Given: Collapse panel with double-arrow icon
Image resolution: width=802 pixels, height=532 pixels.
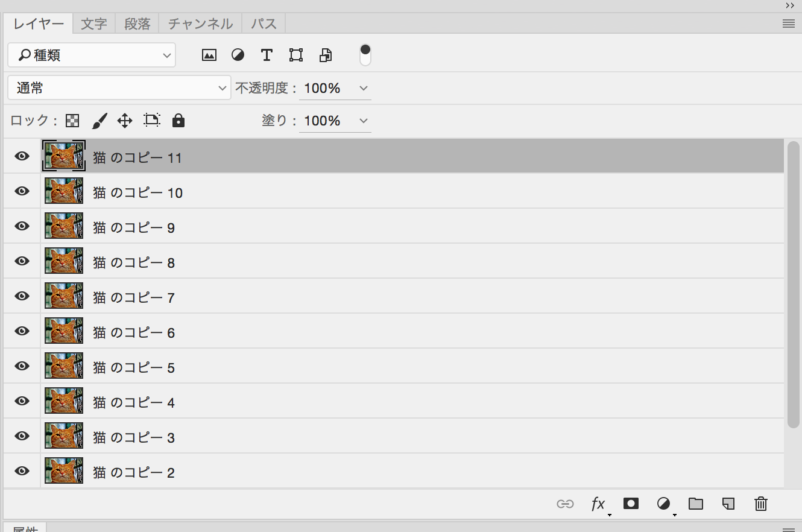Looking at the screenshot, I should coord(790,5).
